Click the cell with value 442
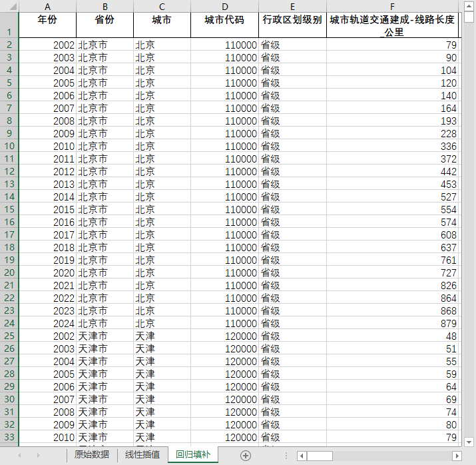The width and height of the screenshot is (476, 465). pyautogui.click(x=392, y=171)
